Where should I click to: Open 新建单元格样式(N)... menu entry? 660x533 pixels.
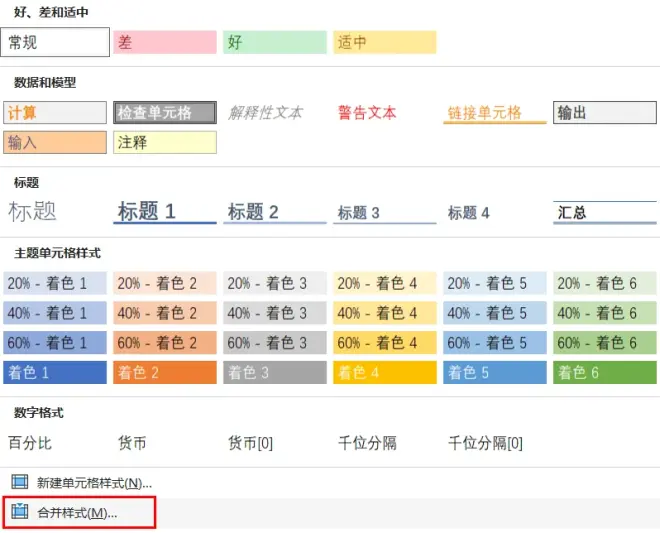pos(94,483)
